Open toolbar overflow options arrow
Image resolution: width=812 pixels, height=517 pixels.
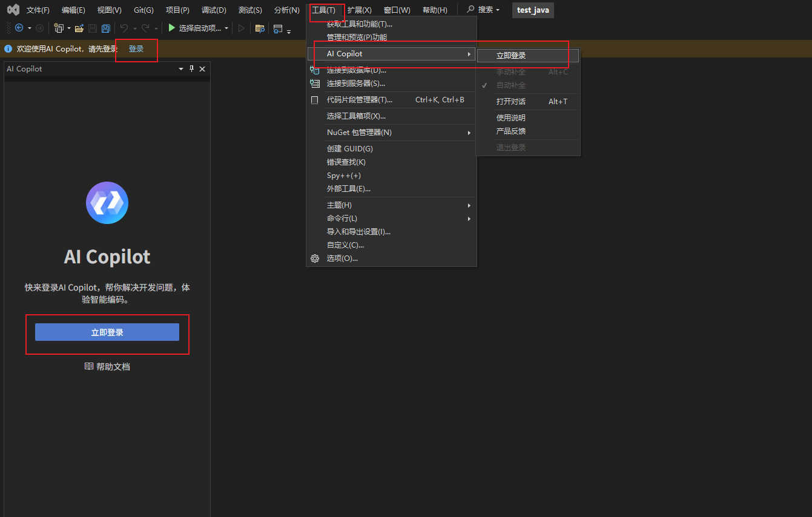tap(289, 31)
